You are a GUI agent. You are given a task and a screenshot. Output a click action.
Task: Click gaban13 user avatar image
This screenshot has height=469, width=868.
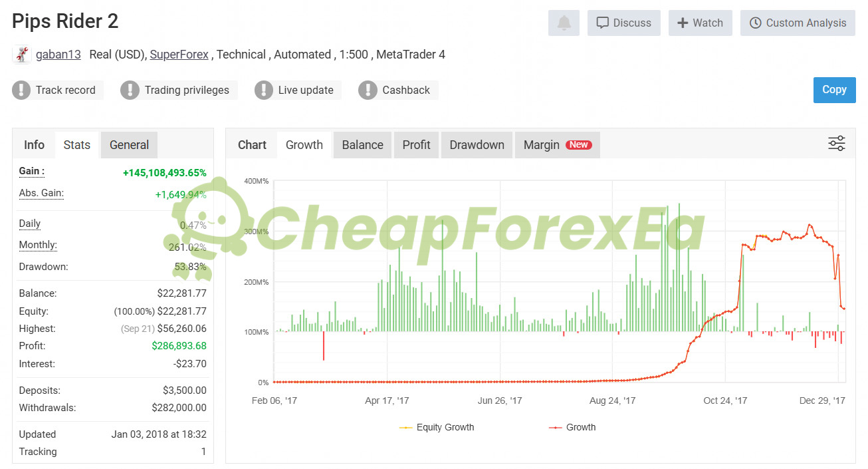22,55
